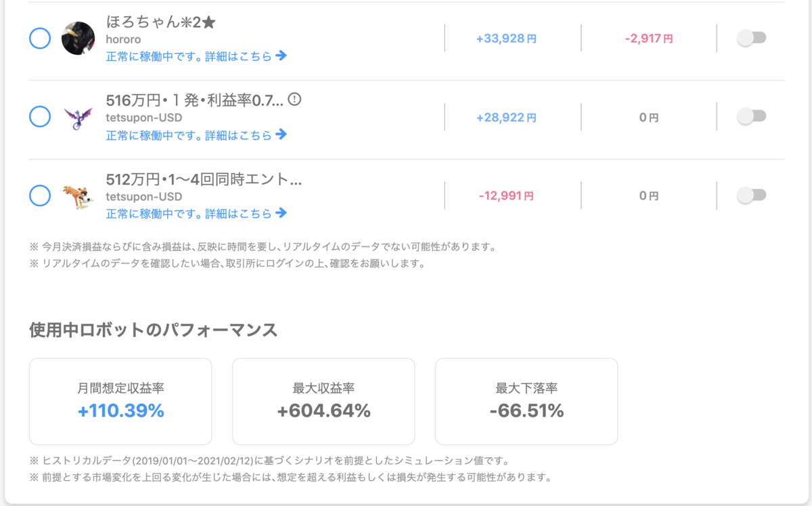The height and width of the screenshot is (506, 812).
Task: Select the radio circle for ほろちゃん robot
Action: 40,38
